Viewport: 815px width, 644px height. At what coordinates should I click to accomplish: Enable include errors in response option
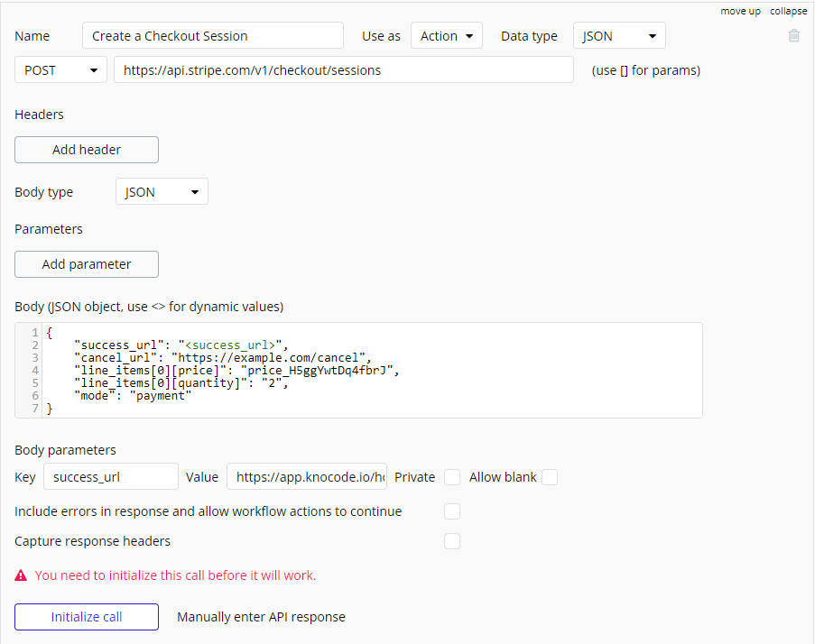452,511
